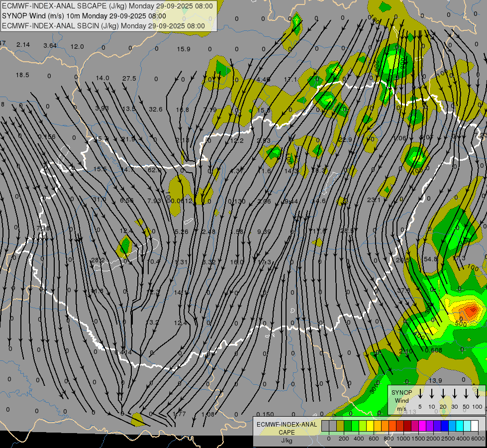This screenshot has height=448, width=487.
Task: Click the '0.608' value on map
Action: coord(434,350)
